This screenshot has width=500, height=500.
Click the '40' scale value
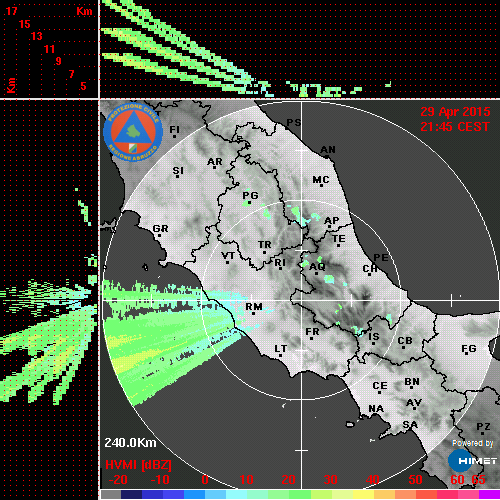click(x=372, y=480)
